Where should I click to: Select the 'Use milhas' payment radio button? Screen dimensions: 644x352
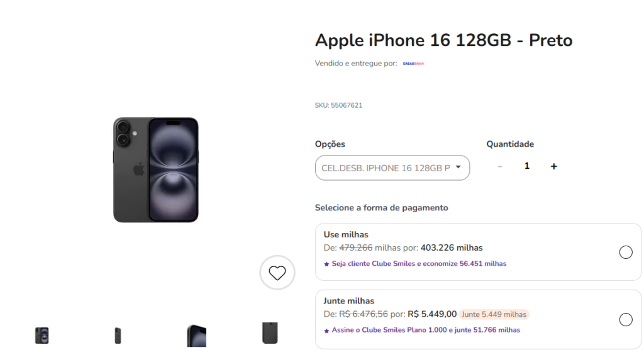coord(626,253)
